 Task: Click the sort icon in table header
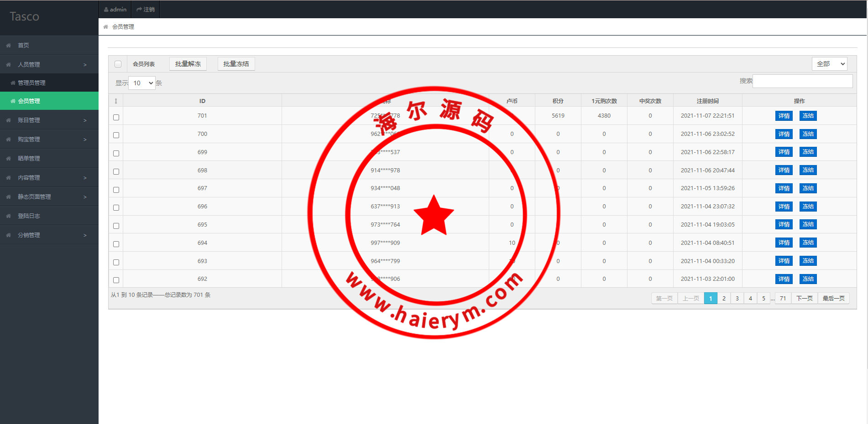tap(116, 101)
